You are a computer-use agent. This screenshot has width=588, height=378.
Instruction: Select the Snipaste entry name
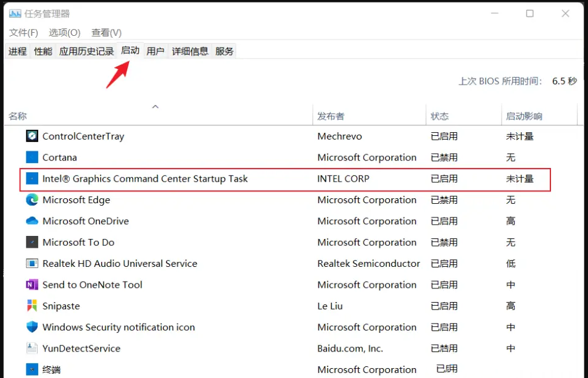(x=61, y=306)
